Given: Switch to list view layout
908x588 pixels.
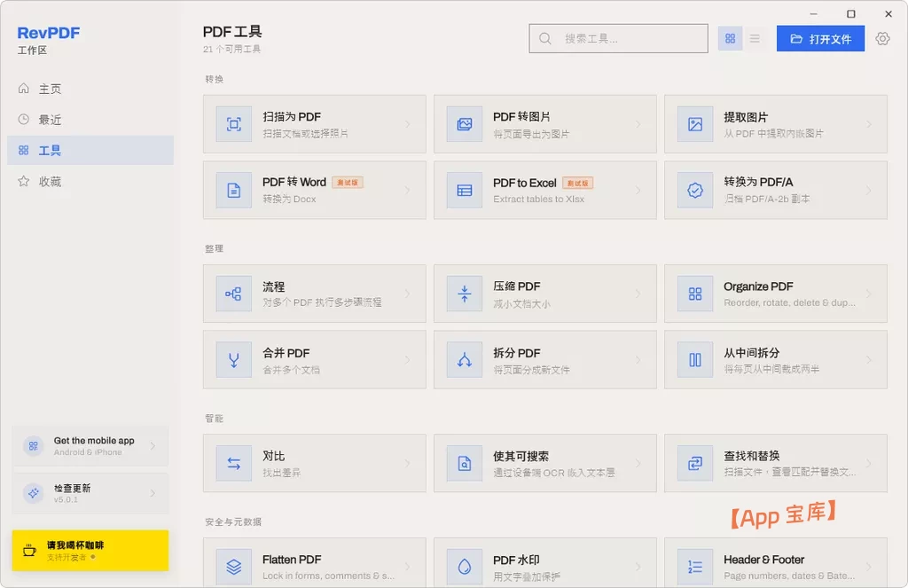Looking at the screenshot, I should pos(755,38).
